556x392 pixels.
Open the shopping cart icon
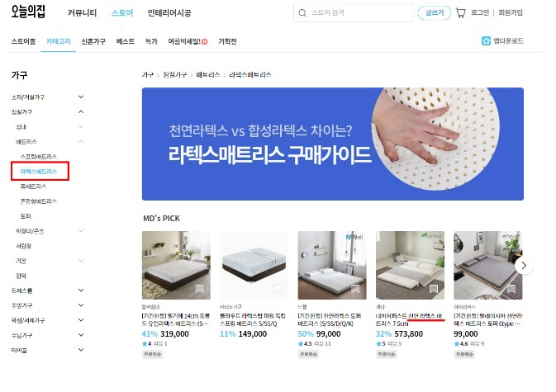point(460,13)
